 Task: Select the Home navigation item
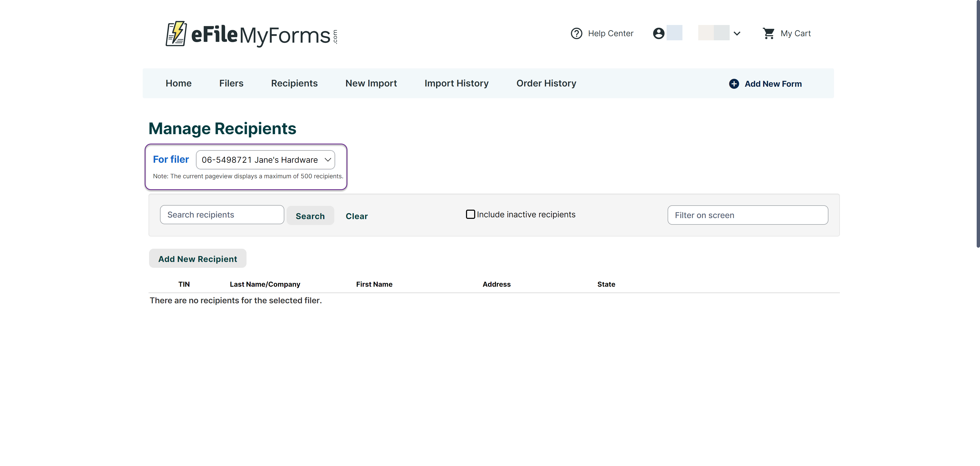pyautogui.click(x=178, y=83)
